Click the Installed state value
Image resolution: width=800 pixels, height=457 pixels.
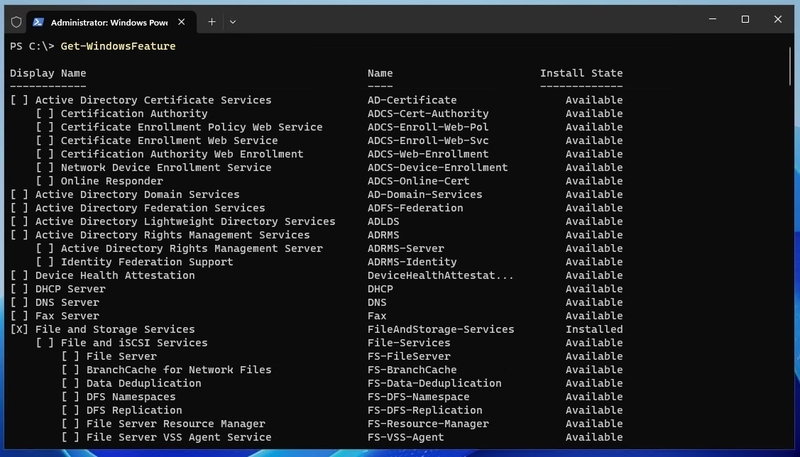[594, 329]
